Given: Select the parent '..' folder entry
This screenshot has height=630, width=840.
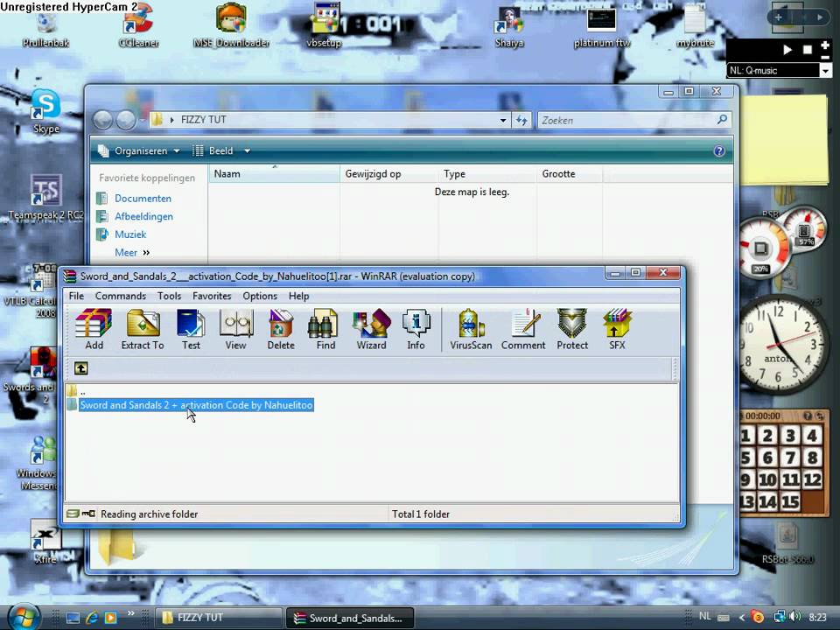Looking at the screenshot, I should point(77,392).
